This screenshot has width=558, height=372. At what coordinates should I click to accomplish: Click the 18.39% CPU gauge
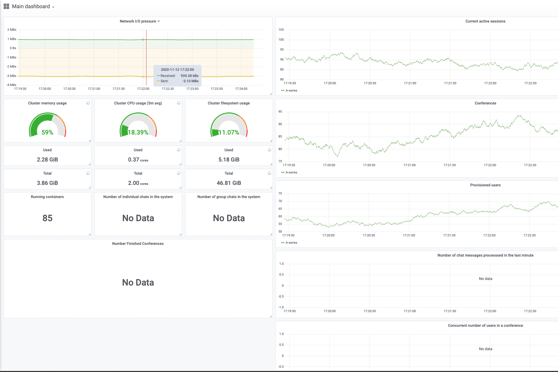pyautogui.click(x=138, y=125)
